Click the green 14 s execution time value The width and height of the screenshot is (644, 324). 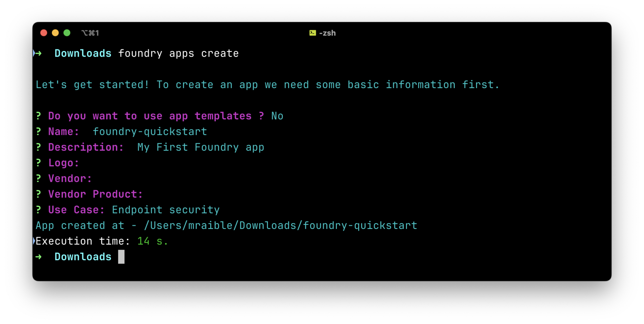(152, 241)
